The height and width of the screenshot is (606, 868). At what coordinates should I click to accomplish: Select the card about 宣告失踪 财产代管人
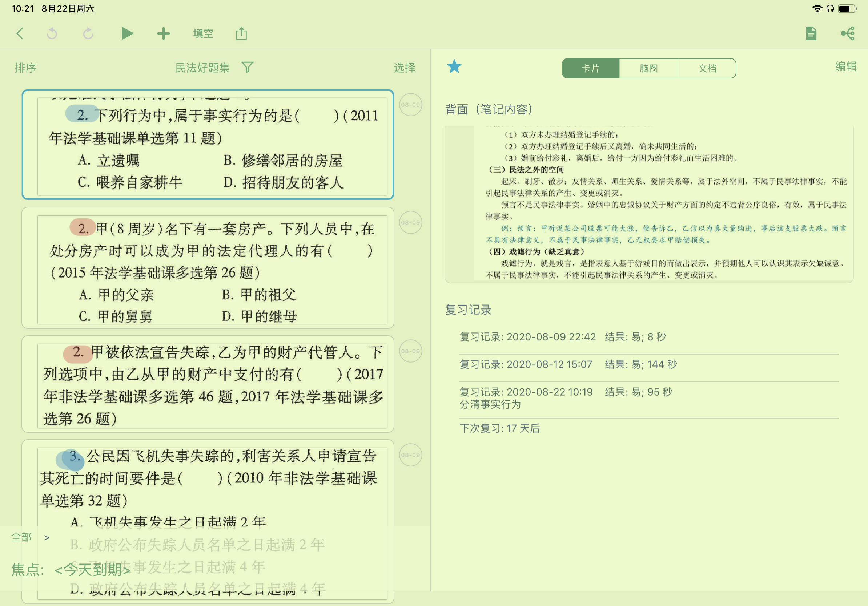(x=208, y=384)
